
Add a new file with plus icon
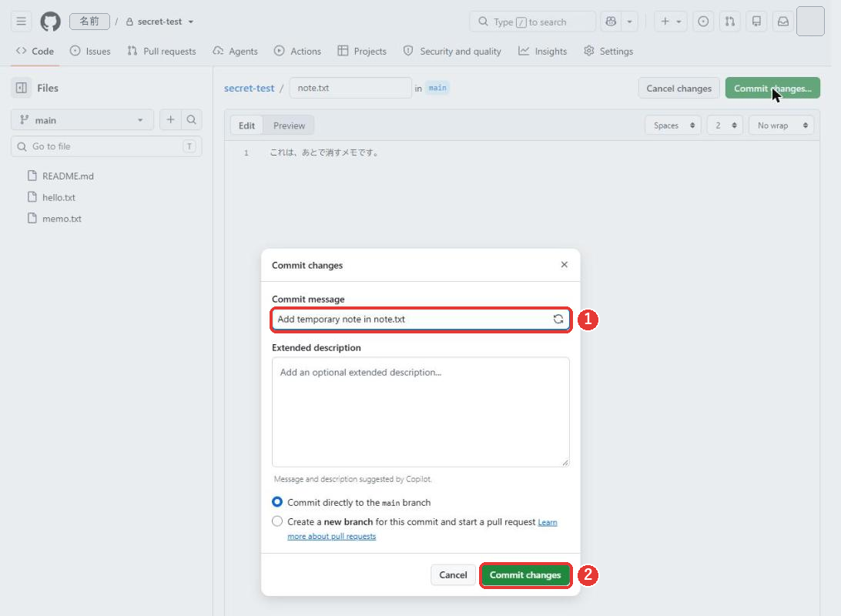170,119
